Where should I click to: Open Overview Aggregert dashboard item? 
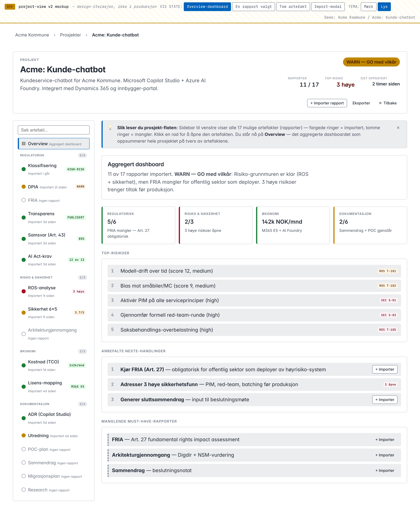(x=54, y=144)
